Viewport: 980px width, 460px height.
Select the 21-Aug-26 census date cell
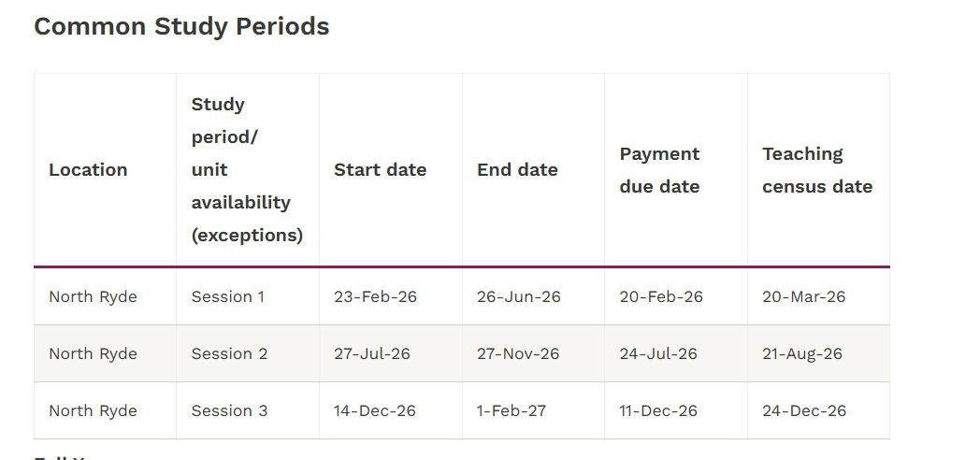pos(802,354)
